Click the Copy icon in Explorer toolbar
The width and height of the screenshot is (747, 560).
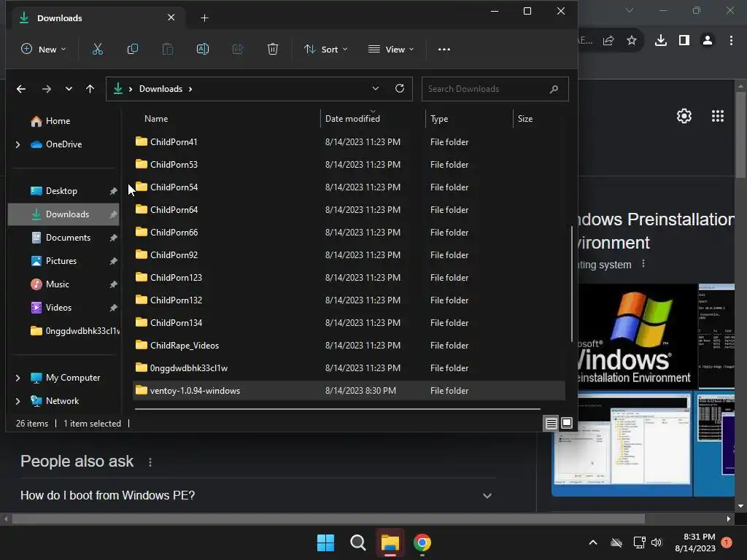[x=133, y=49]
